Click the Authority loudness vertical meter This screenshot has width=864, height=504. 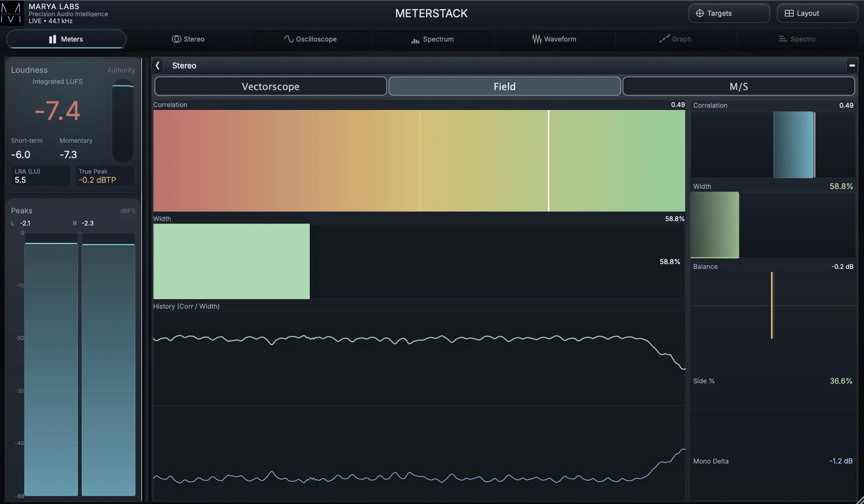pyautogui.click(x=123, y=121)
